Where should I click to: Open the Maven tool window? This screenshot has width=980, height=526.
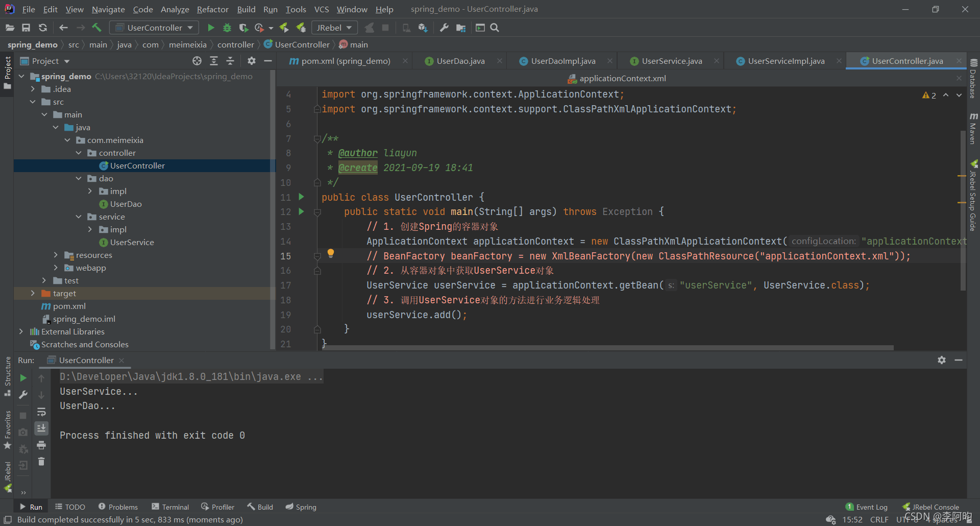point(973,129)
